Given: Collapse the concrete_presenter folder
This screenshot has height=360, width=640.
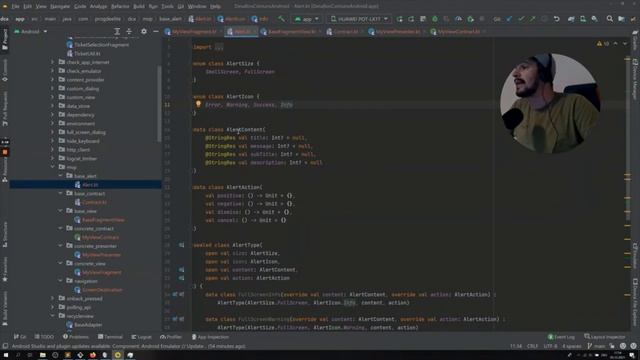Looking at the screenshot, I should pos(60,246).
